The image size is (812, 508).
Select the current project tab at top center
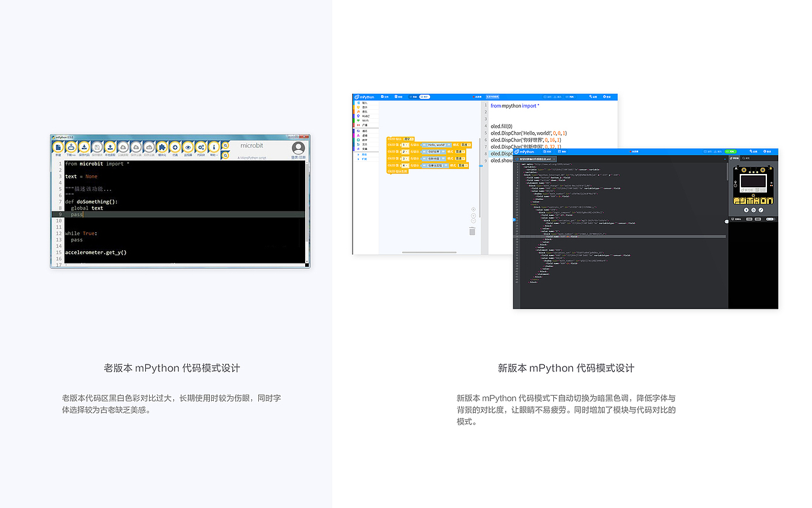pos(492,97)
